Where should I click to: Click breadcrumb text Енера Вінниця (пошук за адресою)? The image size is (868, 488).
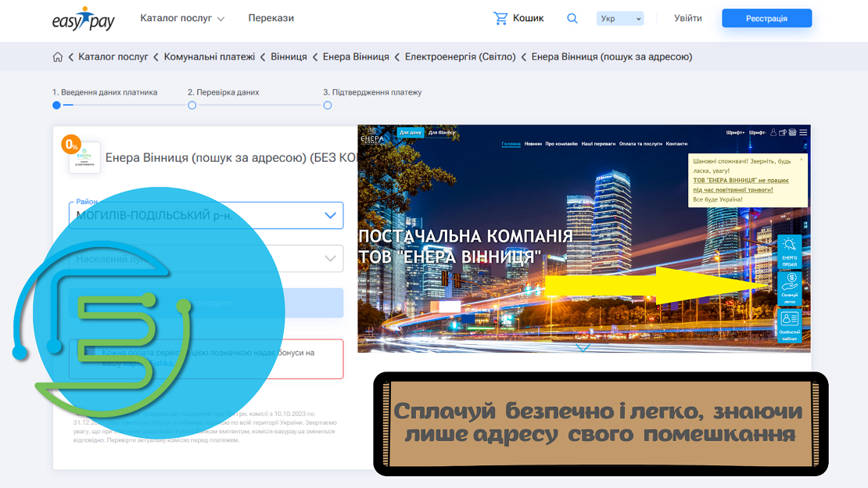(612, 57)
